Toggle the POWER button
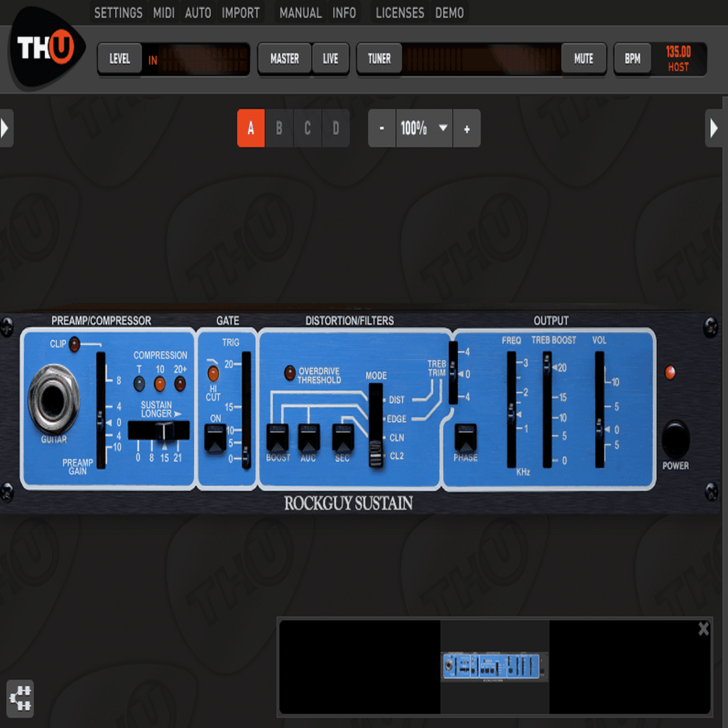728x728 pixels. [675, 439]
